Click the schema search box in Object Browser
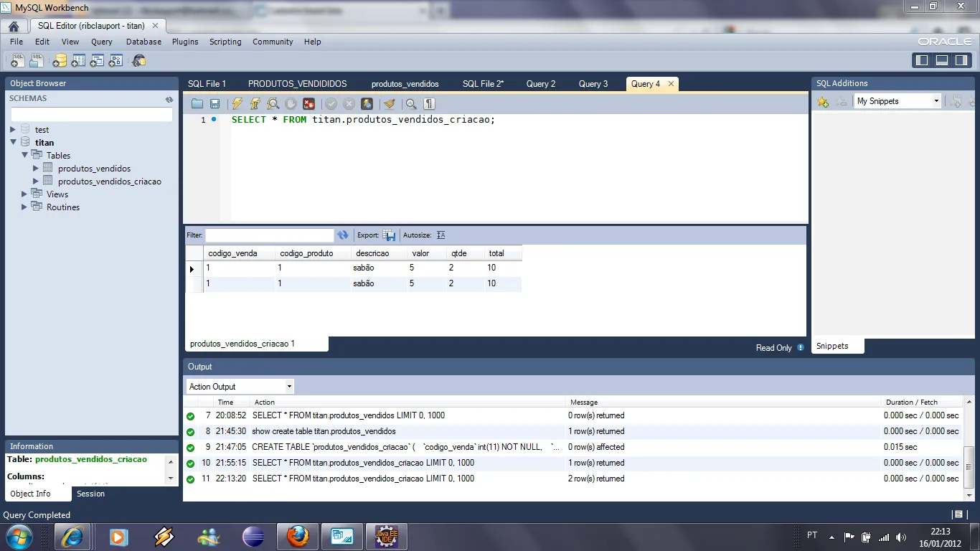This screenshot has height=551, width=980. (x=91, y=114)
